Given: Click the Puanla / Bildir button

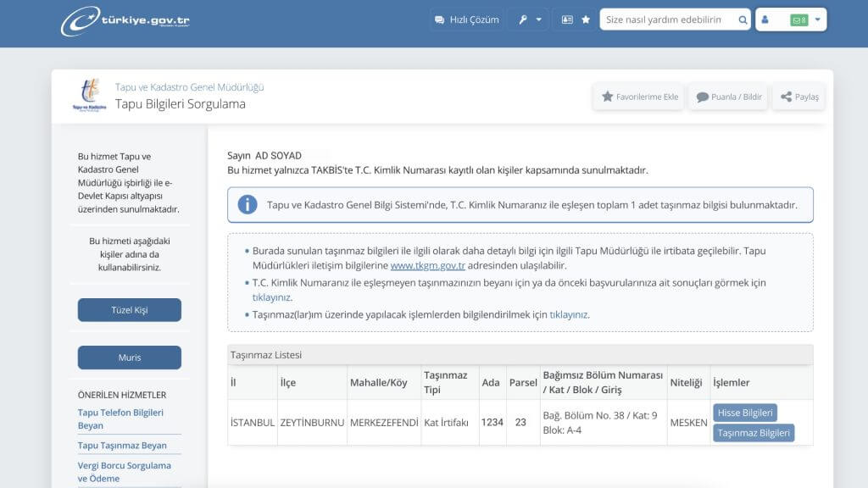Looking at the screenshot, I should tap(728, 97).
